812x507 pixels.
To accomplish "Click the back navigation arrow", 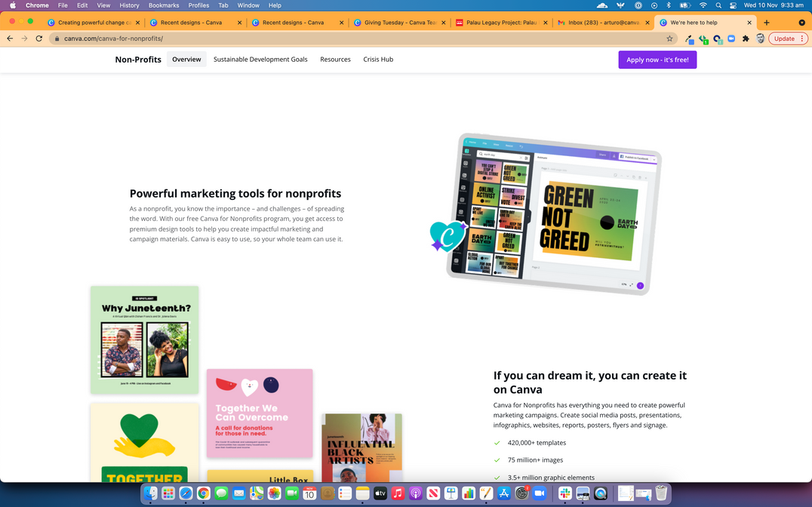I will [10, 38].
